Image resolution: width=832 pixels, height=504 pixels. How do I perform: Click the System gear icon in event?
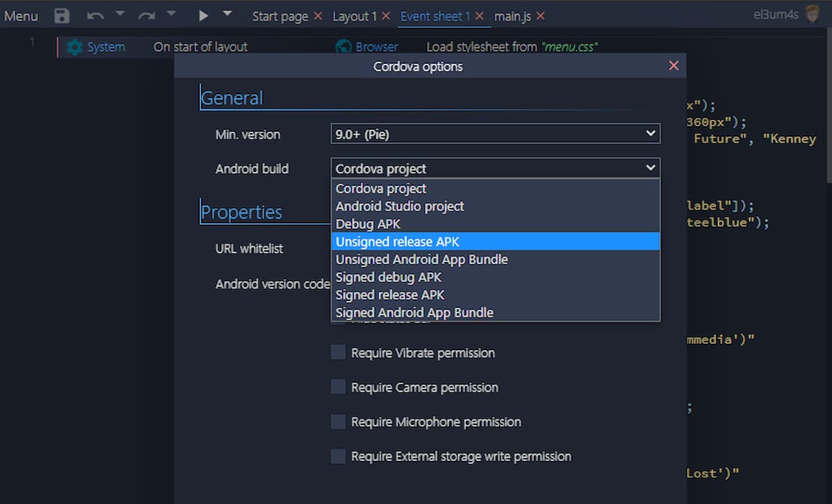(74, 47)
